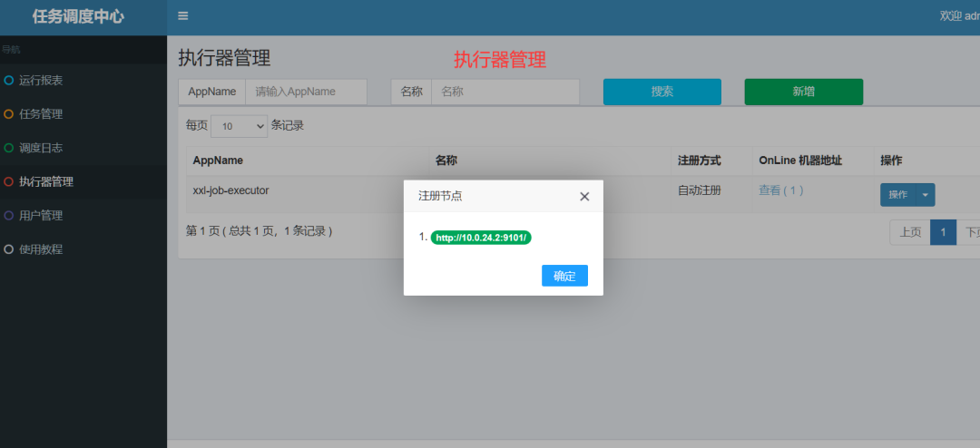Image resolution: width=980 pixels, height=448 pixels.
Task: Click the http://10.0.24.2:9101/ node address badge
Action: pos(481,239)
